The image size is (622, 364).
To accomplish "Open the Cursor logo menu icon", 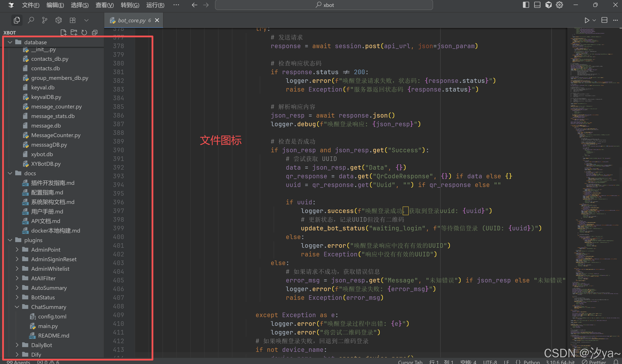I will point(11,5).
